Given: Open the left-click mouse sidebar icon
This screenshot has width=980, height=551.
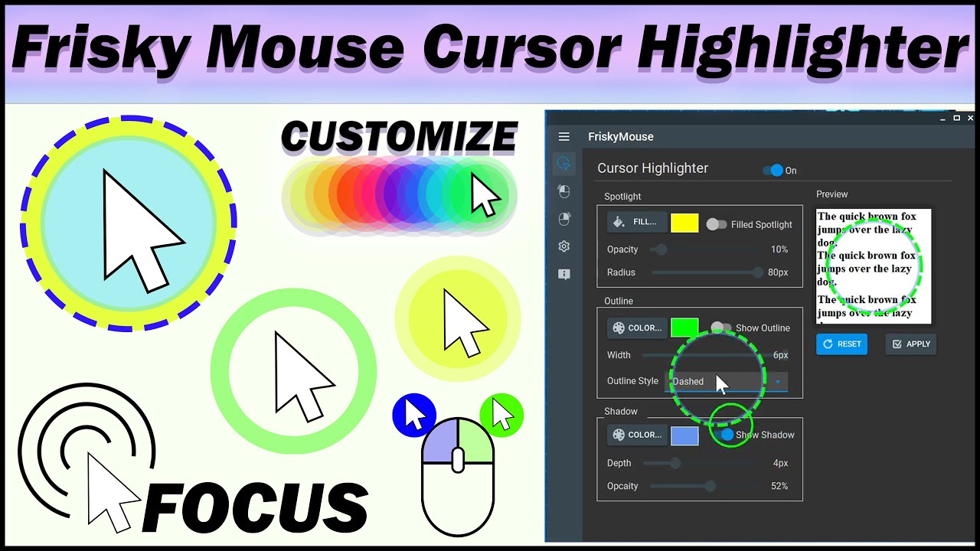Looking at the screenshot, I should (564, 191).
